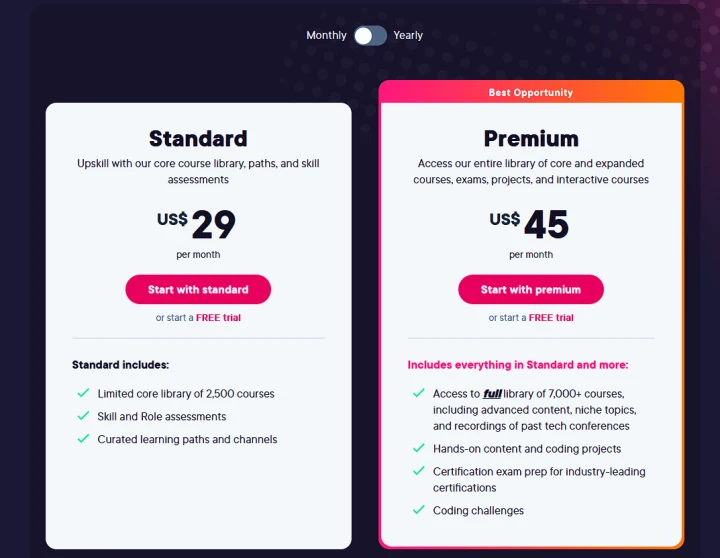Open the Standard plan FREE trial link
Image resolution: width=720 pixels, height=558 pixels.
[x=218, y=317]
